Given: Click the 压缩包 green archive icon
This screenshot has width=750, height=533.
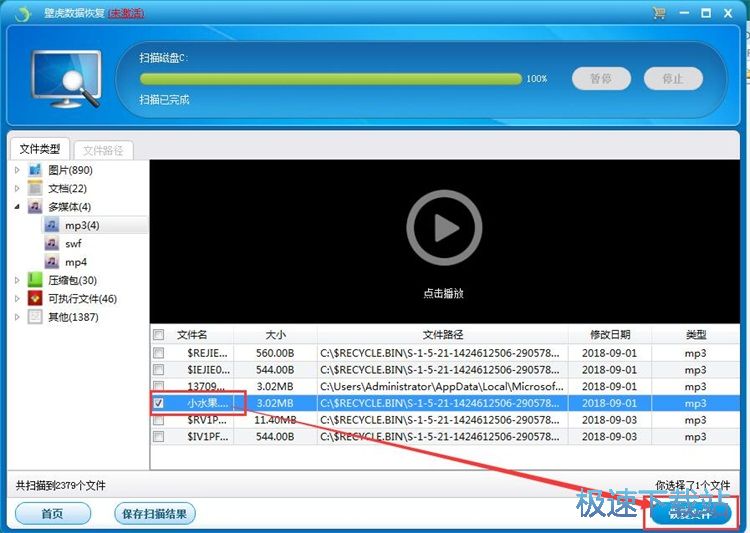Looking at the screenshot, I should [x=35, y=280].
